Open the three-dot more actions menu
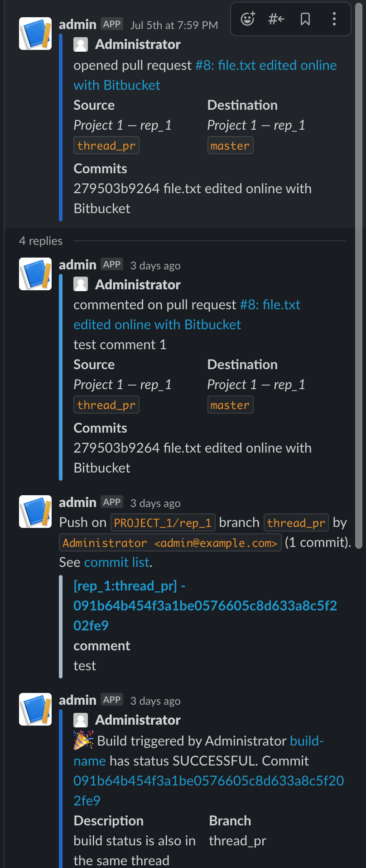The width and height of the screenshot is (366, 868). [334, 19]
